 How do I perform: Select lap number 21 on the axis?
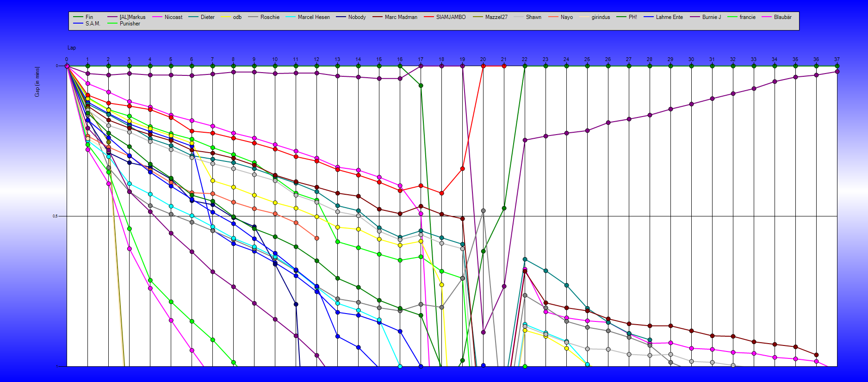504,59
